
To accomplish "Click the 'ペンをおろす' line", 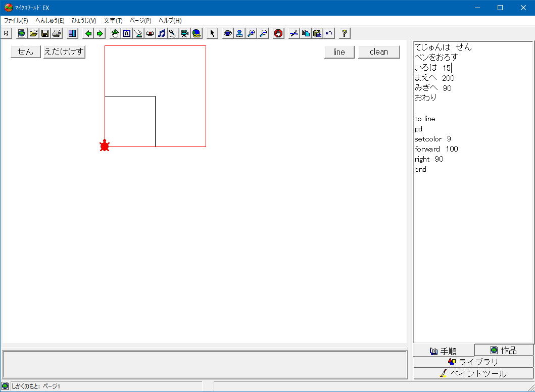I will click(436, 57).
